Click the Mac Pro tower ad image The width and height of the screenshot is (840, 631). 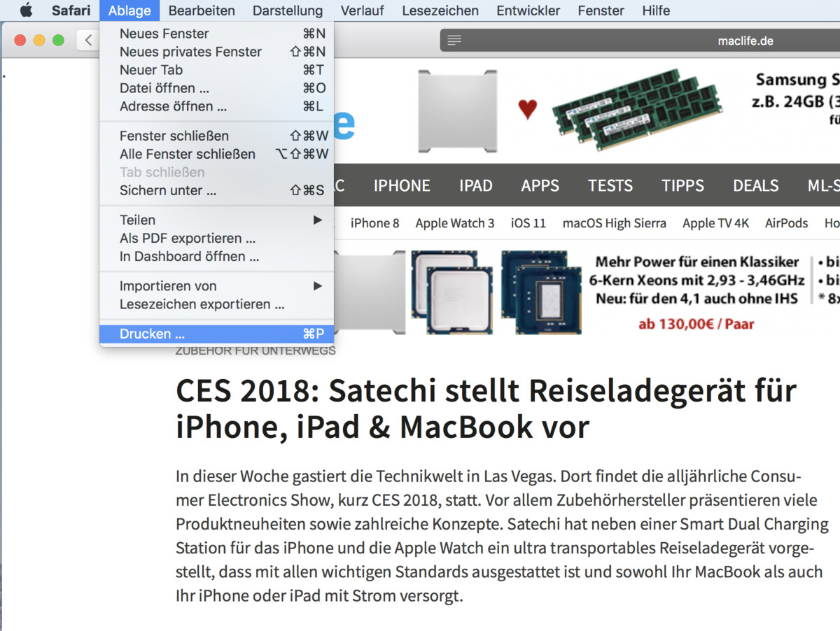point(458,111)
